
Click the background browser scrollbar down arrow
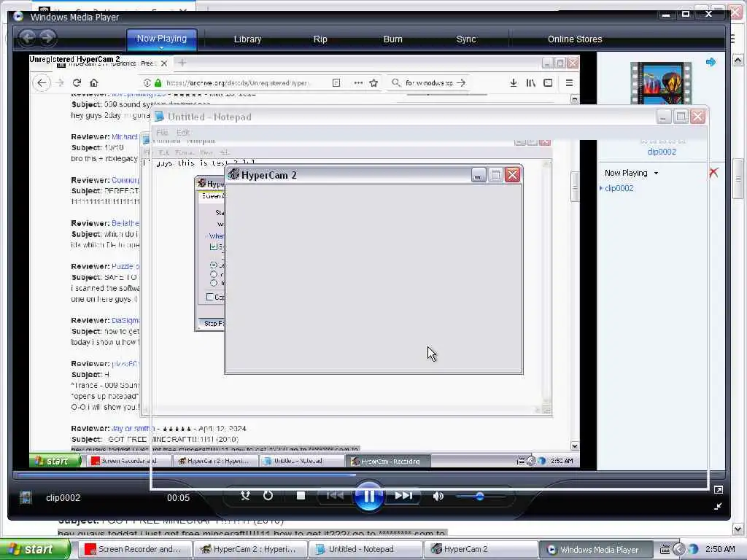tap(738, 529)
